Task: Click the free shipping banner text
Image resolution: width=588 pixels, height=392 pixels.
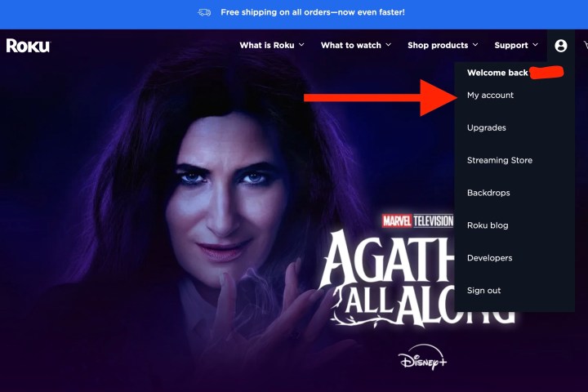Action: coord(312,12)
